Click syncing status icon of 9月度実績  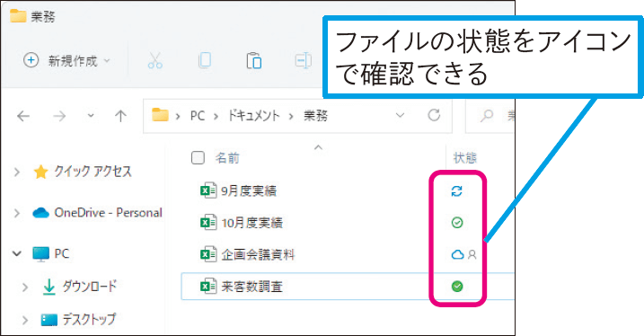pos(456,190)
